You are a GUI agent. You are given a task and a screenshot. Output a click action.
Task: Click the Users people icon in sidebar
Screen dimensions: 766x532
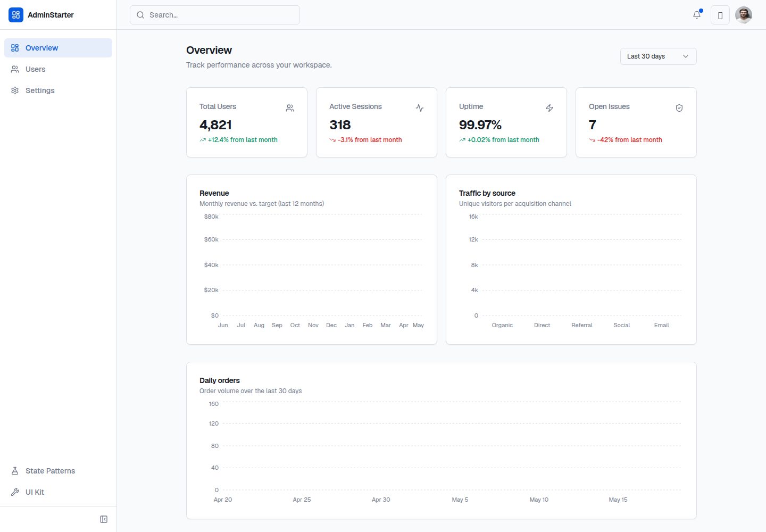[15, 69]
